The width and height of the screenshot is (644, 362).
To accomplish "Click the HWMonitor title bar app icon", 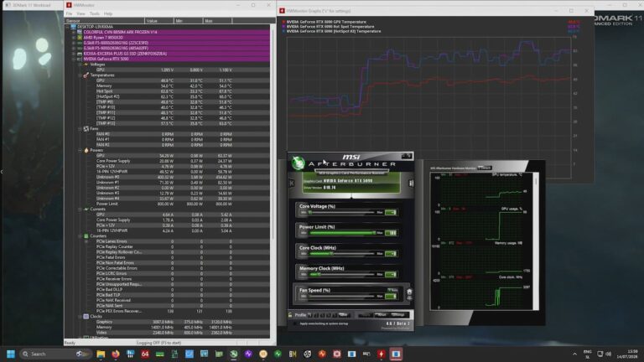I will 69,5.
